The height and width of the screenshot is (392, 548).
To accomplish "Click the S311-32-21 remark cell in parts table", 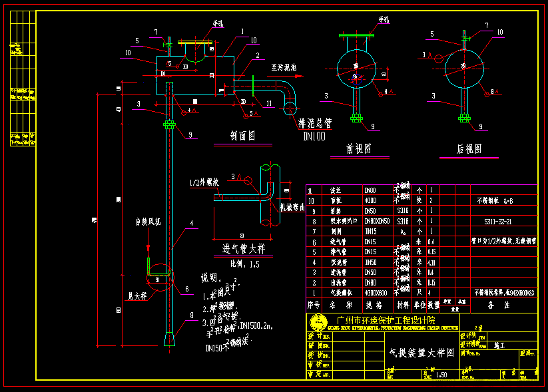I will pos(498,222).
